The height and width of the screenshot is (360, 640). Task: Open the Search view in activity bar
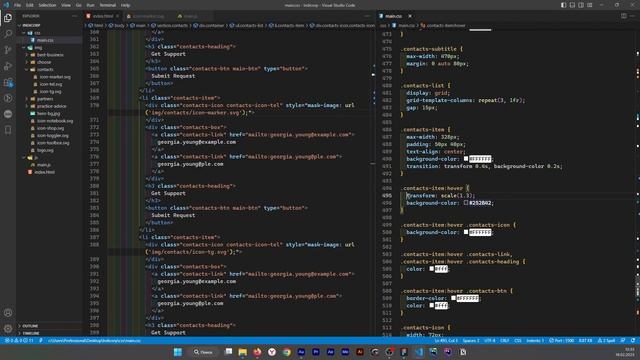8,34
